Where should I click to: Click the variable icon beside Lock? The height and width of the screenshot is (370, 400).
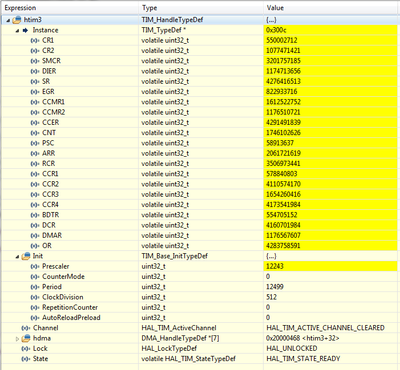tap(26, 349)
